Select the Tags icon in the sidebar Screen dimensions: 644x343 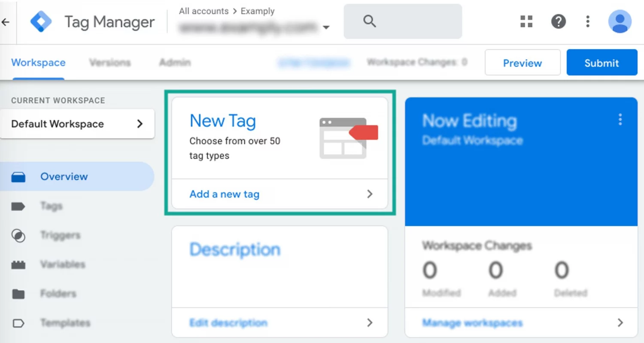click(x=18, y=206)
